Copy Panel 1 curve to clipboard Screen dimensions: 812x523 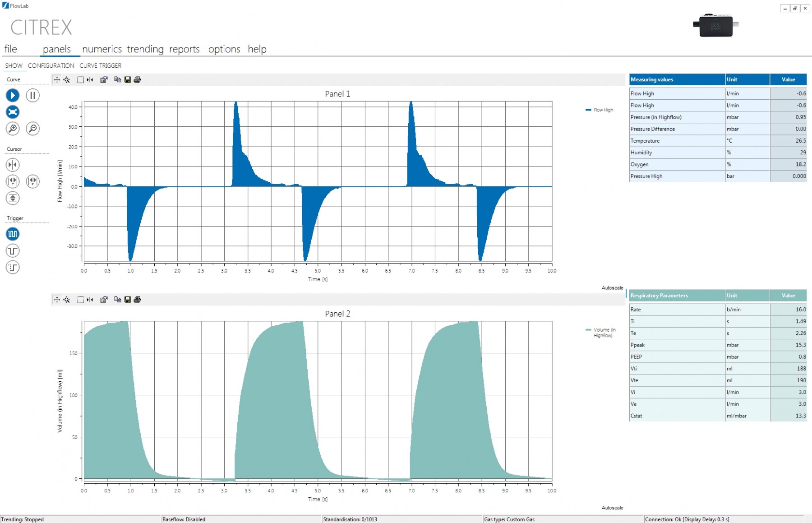118,79
